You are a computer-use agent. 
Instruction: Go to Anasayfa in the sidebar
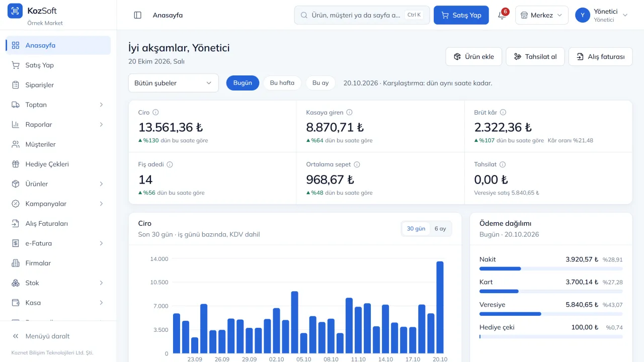(58, 45)
